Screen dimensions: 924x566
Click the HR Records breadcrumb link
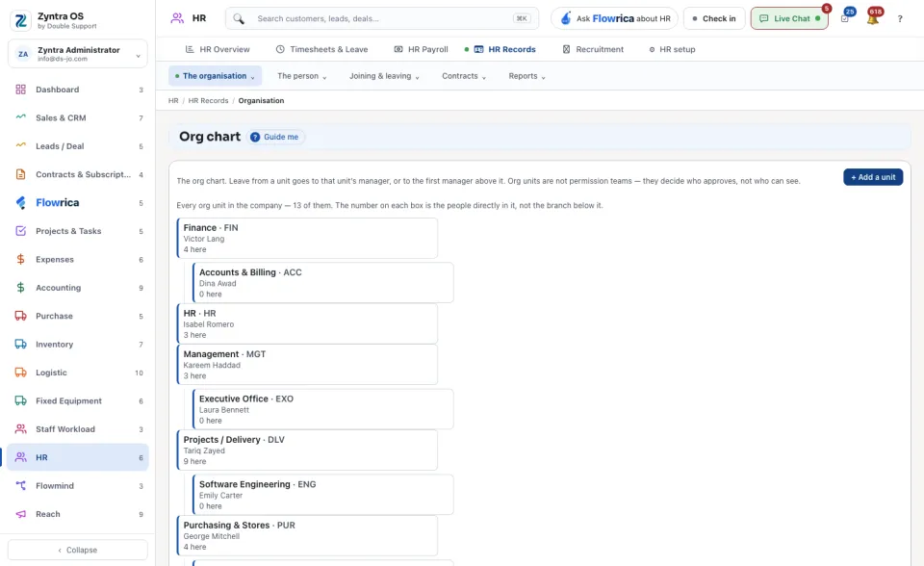point(208,101)
